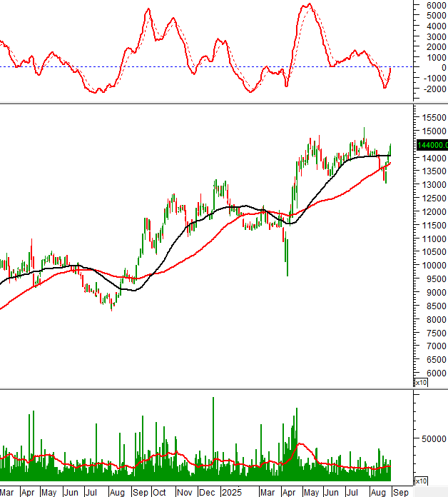This screenshot has width=448, height=497.
Task: Select the 8000 price axis label
Action: (437, 319)
